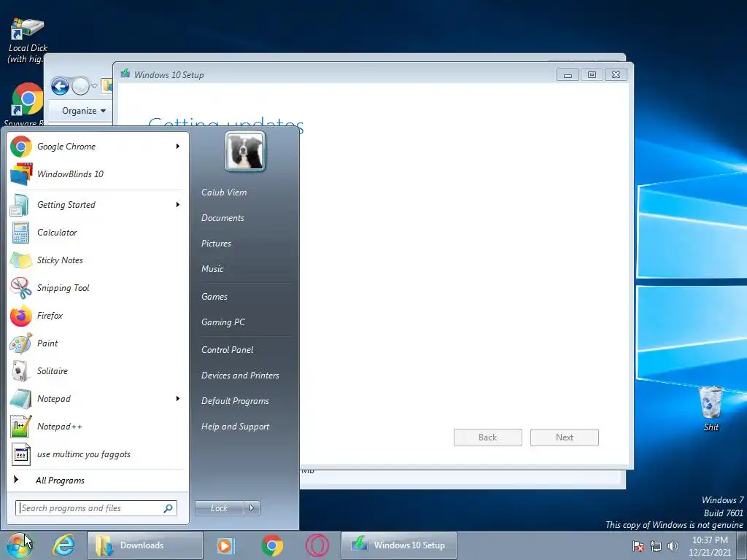Open Default Programs
This screenshot has height=560, width=747.
click(235, 402)
